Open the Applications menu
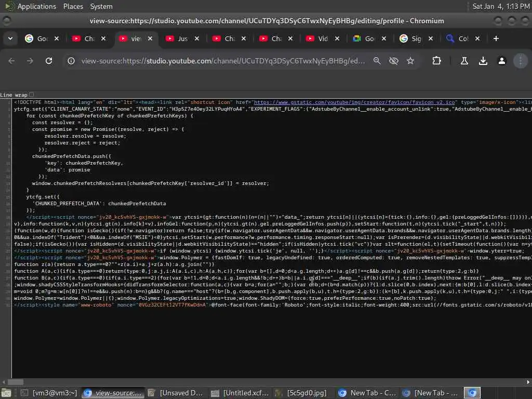Image resolution: width=532 pixels, height=399 pixels. point(37,6)
